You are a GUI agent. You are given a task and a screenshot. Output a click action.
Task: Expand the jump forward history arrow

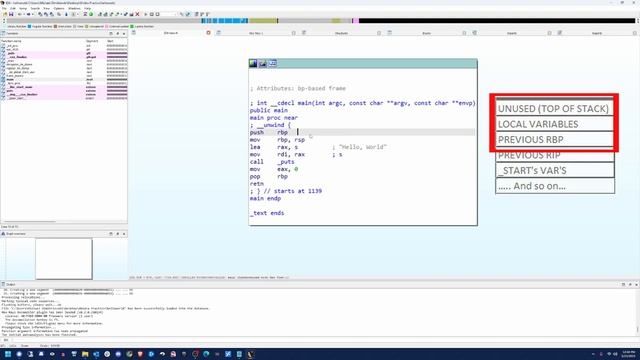pos(33,14)
